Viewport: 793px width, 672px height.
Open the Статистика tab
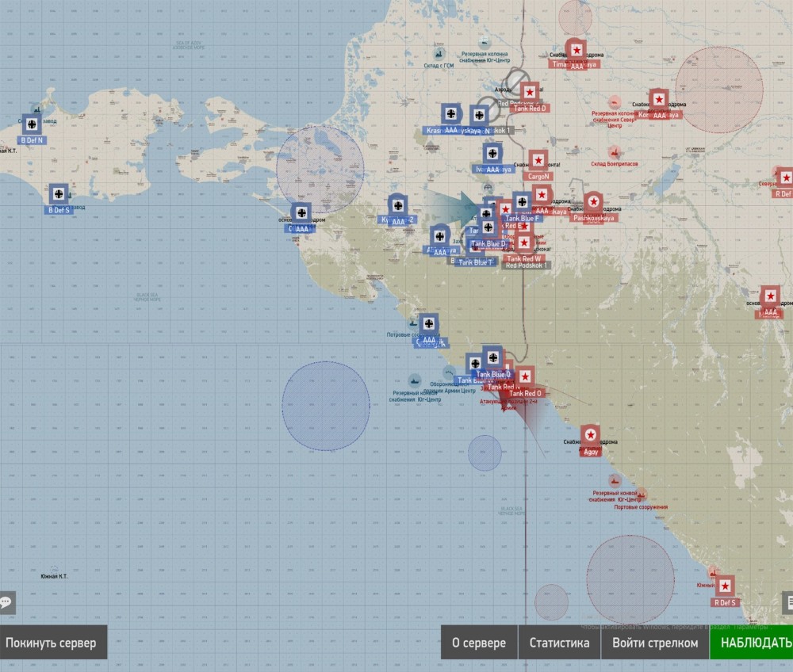tap(559, 643)
